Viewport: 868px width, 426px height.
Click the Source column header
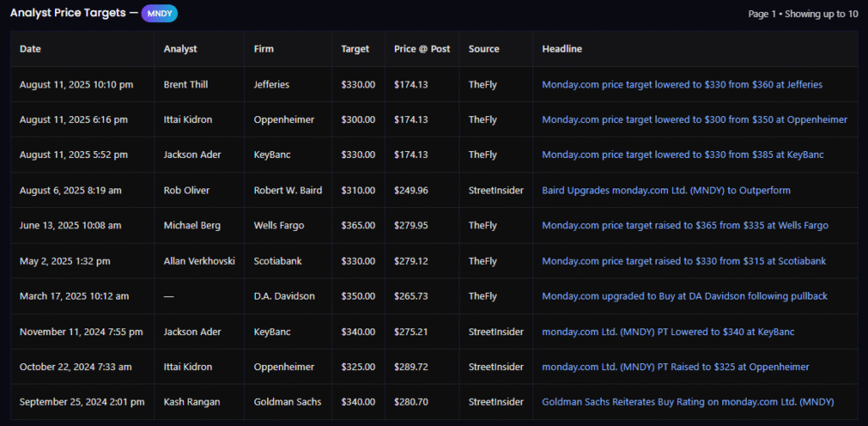[x=484, y=49]
